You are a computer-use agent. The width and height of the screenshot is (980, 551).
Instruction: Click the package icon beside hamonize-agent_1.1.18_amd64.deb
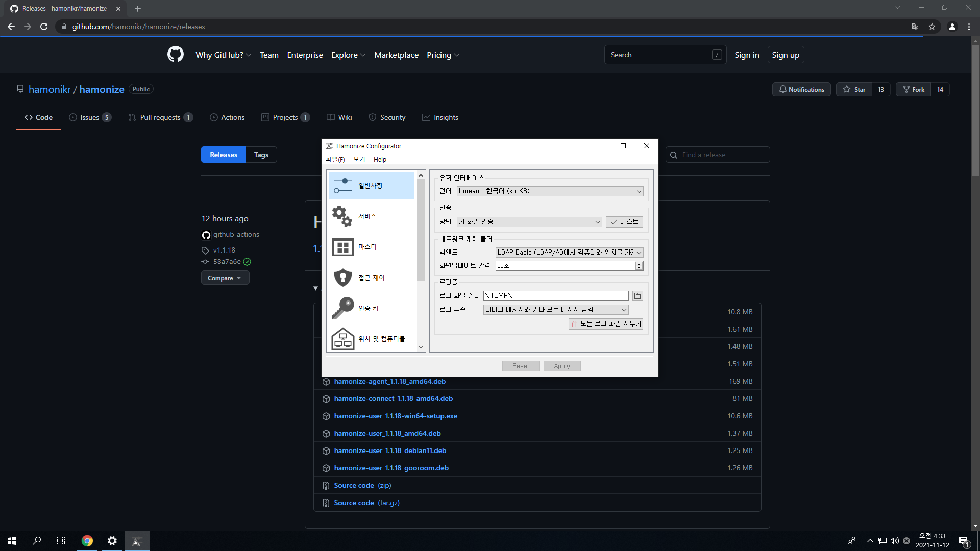tap(326, 382)
